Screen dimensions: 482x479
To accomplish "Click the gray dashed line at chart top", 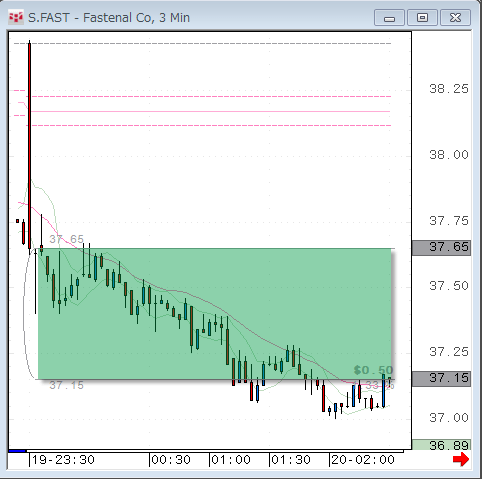I will point(202,43).
